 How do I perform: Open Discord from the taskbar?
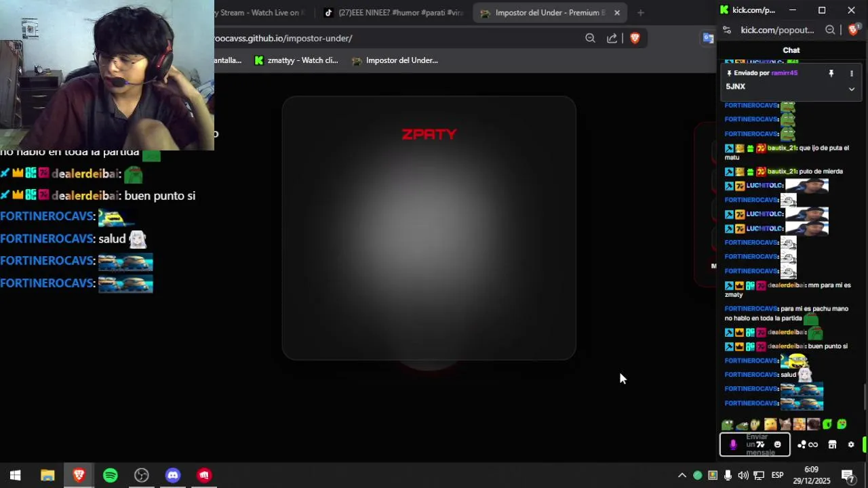coord(173,475)
